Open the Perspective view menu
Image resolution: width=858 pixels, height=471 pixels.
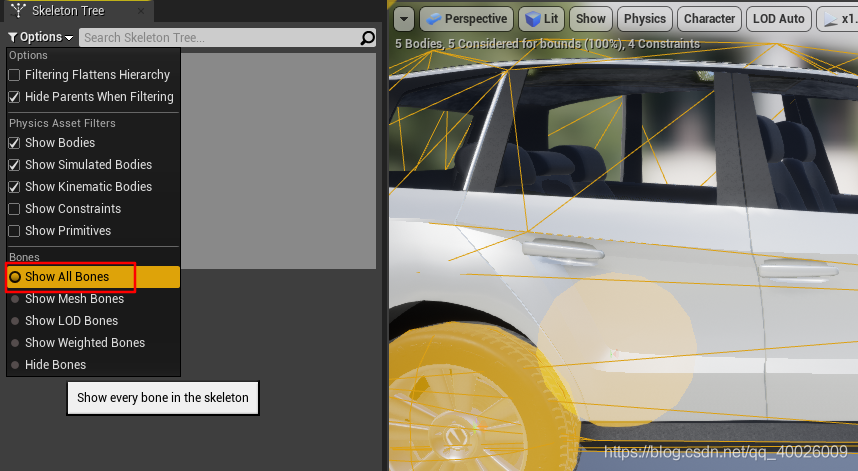click(x=466, y=19)
